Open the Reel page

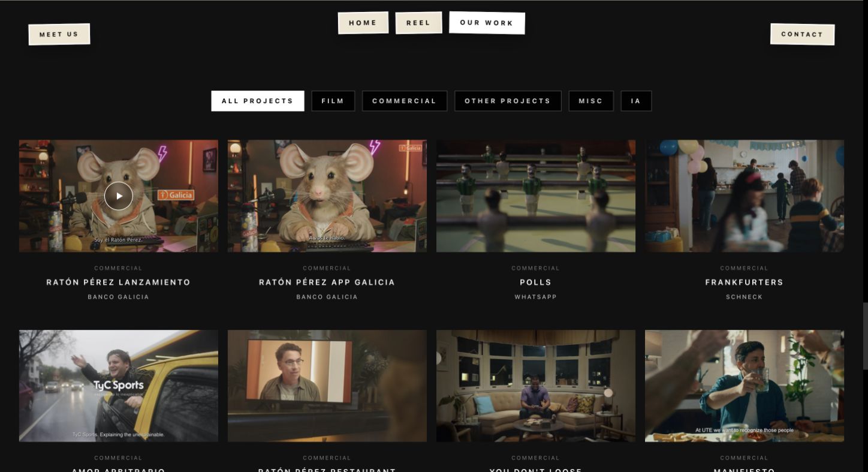(x=418, y=23)
